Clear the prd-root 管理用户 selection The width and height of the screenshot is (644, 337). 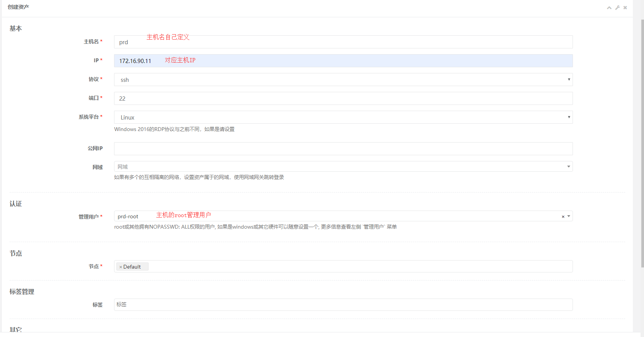pos(563,216)
